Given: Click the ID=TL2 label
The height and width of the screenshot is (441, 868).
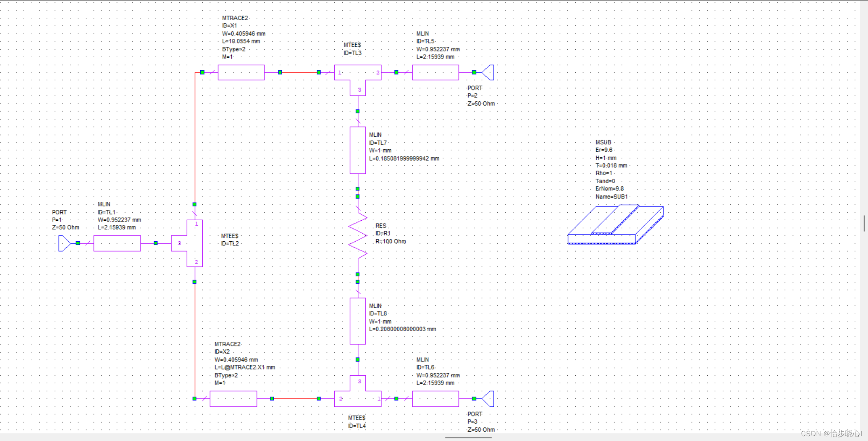Looking at the screenshot, I should point(230,243).
